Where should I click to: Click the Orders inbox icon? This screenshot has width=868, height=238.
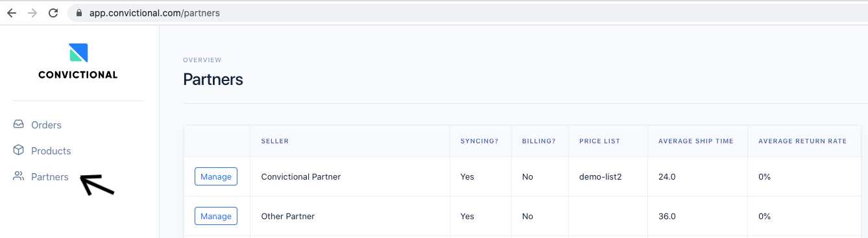(19, 125)
